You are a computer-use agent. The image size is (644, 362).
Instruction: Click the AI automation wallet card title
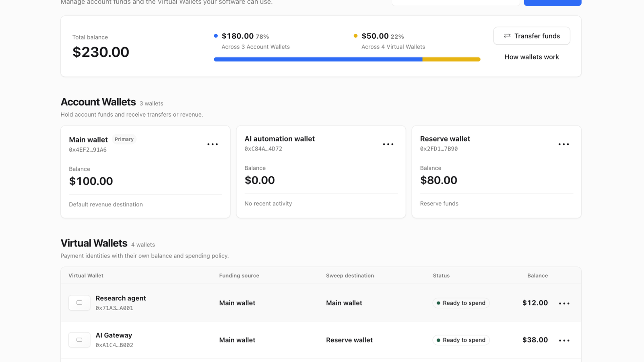tap(280, 139)
